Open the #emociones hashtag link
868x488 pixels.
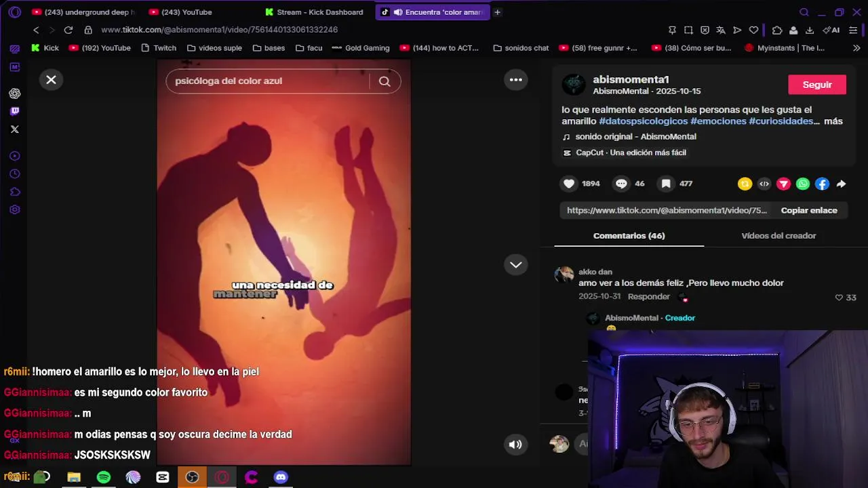[718, 121]
